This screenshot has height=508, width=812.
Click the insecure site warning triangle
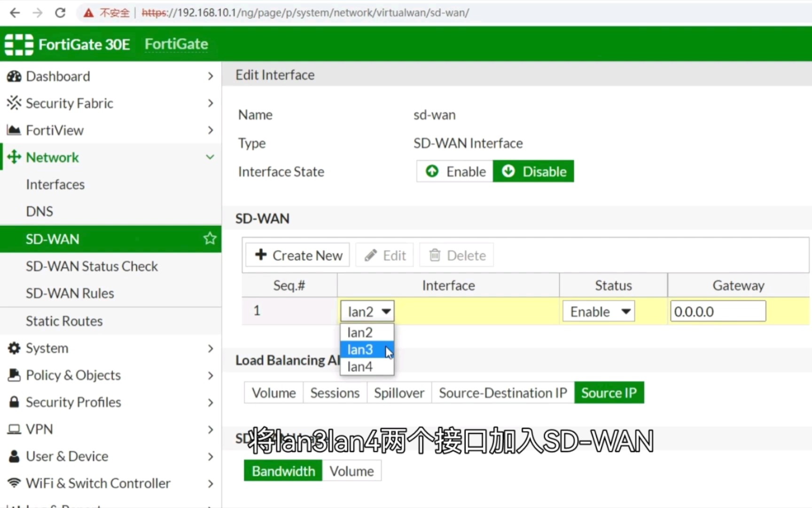pos(88,13)
